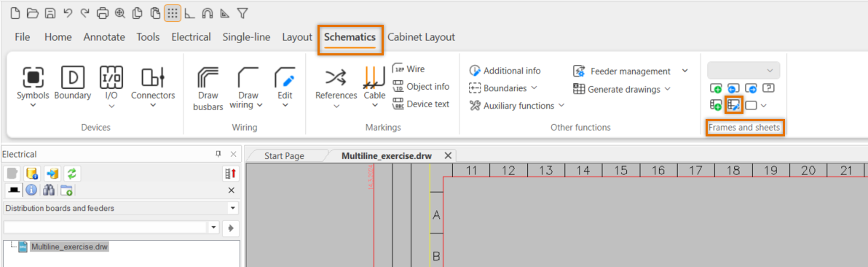The width and height of the screenshot is (868, 267).
Task: Go to the next sheet arrow icon
Action: [x=751, y=88]
